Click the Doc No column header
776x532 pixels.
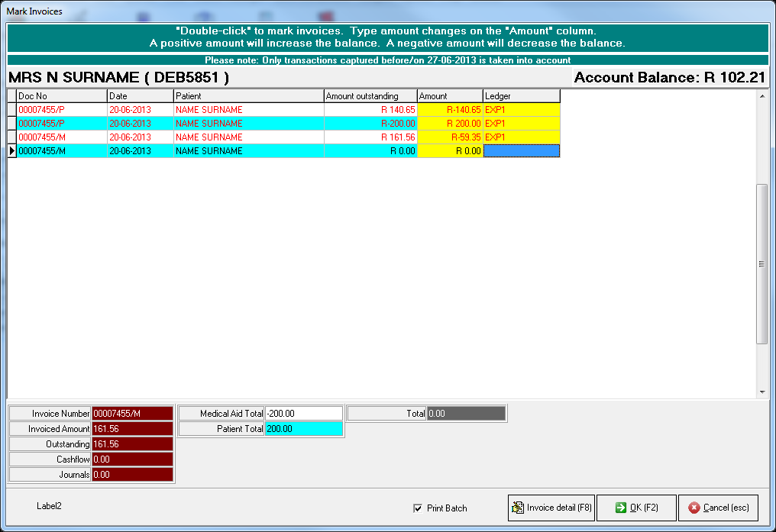(x=61, y=96)
